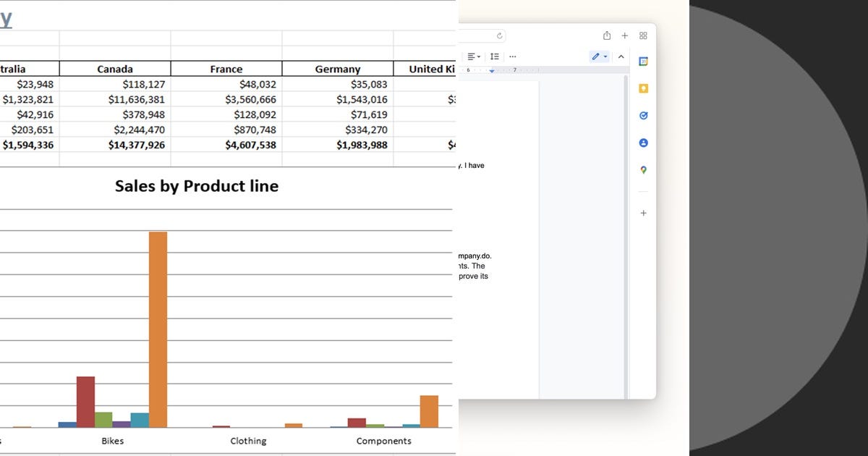Select the cell with $378,948
This screenshot has width=868, height=456.
click(x=115, y=114)
